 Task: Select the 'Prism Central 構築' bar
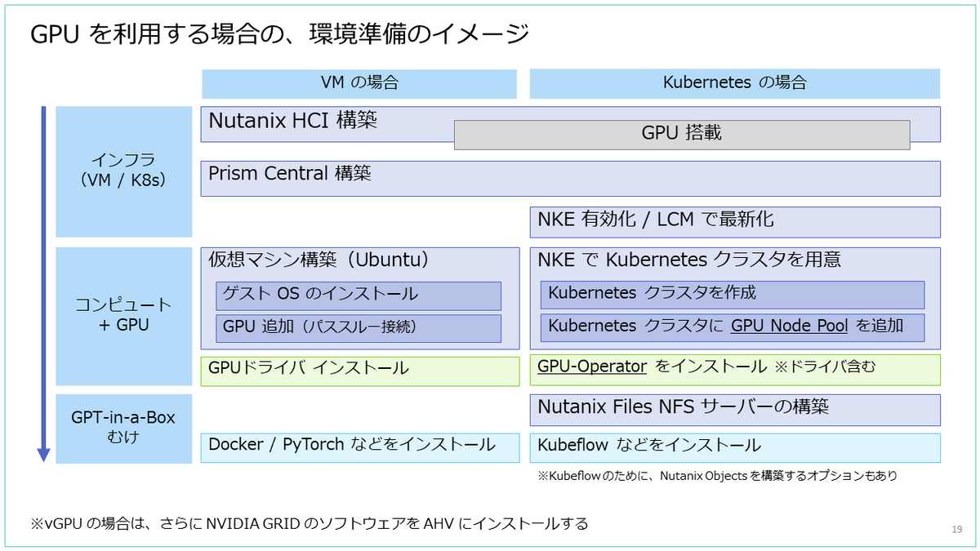[x=571, y=178]
